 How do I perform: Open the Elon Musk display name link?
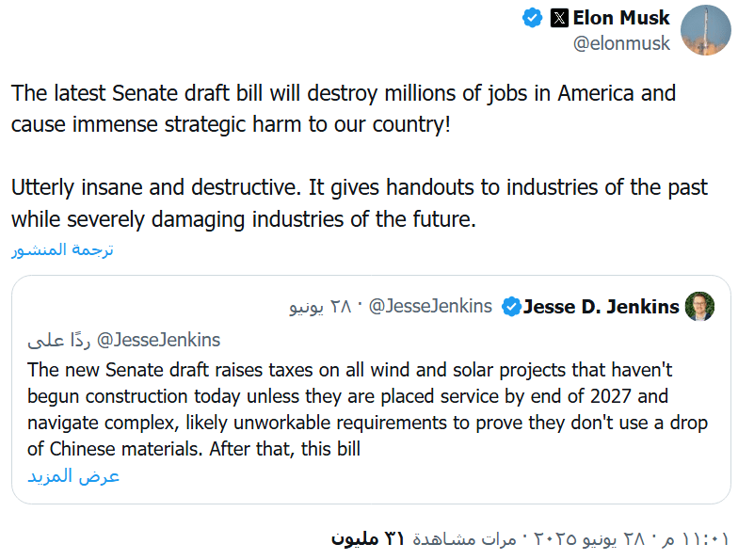coord(621,18)
